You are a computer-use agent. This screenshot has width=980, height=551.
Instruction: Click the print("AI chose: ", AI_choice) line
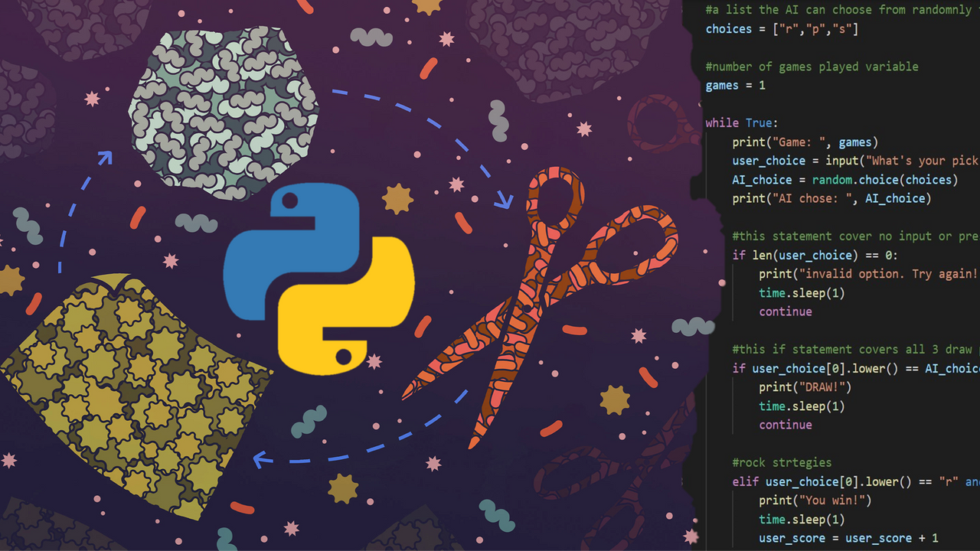(831, 198)
